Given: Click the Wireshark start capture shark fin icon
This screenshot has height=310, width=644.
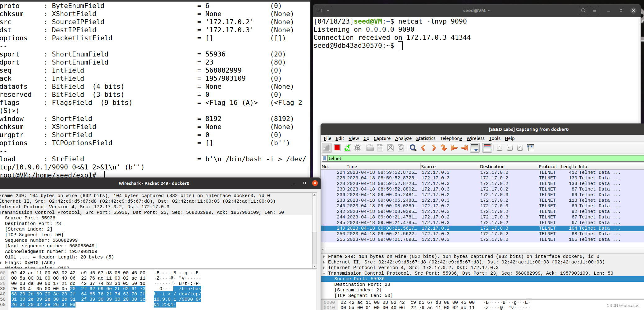Looking at the screenshot, I should click(327, 148).
